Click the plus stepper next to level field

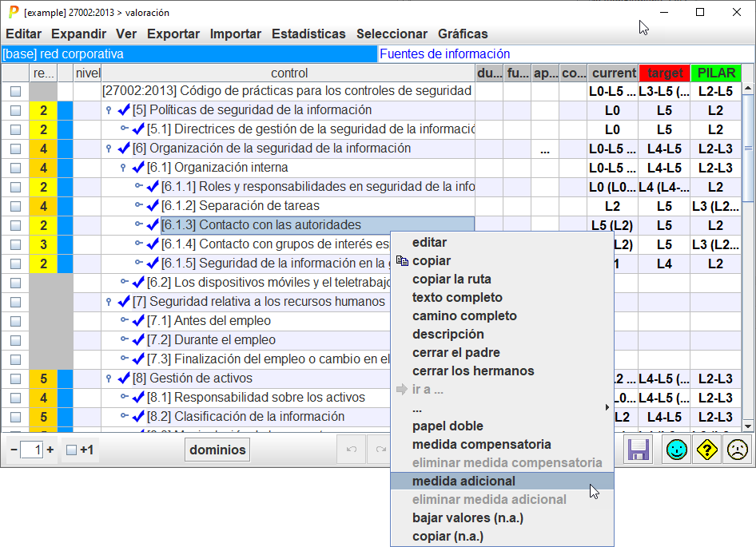tap(50, 450)
